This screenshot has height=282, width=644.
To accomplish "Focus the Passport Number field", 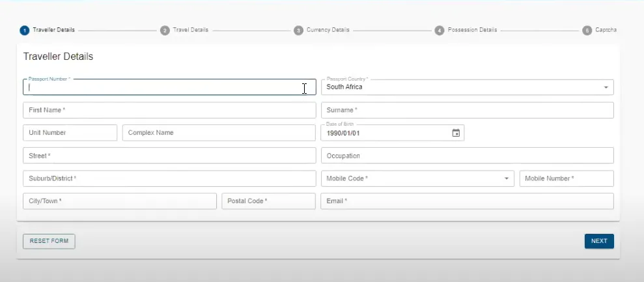I will [x=169, y=87].
